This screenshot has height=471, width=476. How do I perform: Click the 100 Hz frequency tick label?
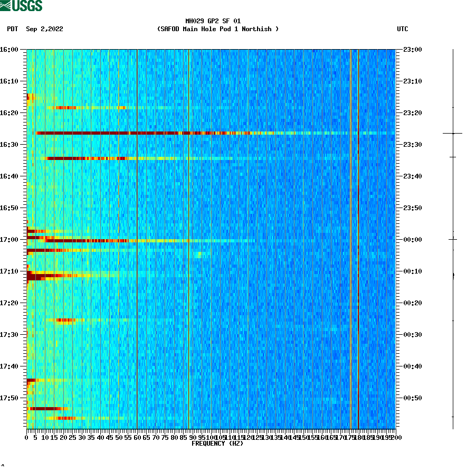point(211,437)
